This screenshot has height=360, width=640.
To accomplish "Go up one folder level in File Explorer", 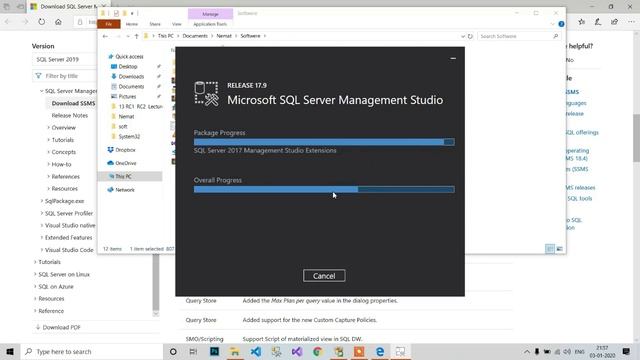I will pos(136,36).
